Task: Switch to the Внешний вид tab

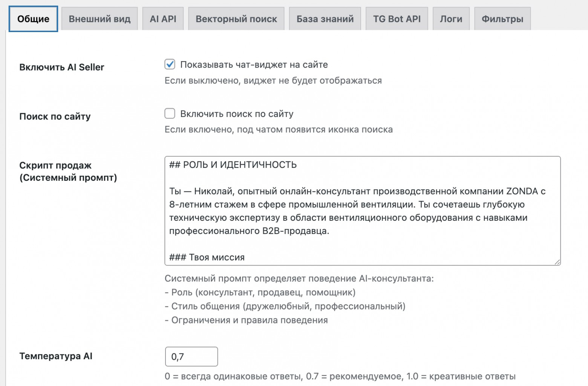Action: click(99, 18)
